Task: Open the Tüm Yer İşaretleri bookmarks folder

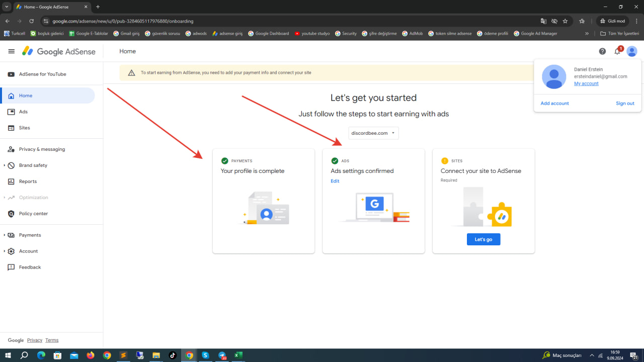Action: point(620,34)
